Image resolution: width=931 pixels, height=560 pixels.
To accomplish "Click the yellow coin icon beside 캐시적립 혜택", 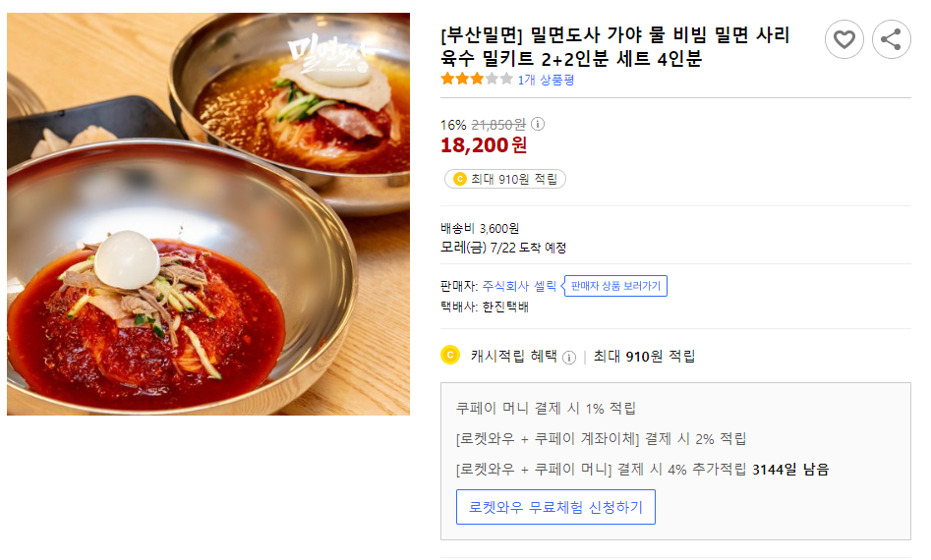I will (x=450, y=355).
